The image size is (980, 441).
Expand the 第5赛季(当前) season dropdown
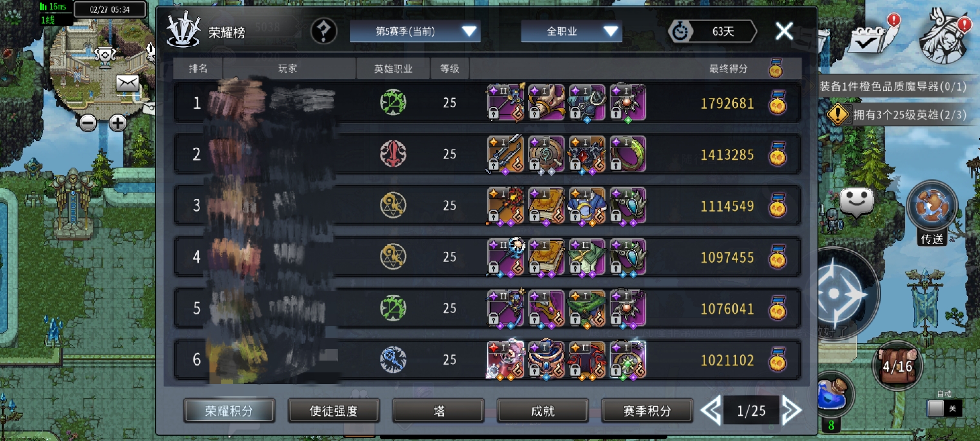(x=415, y=31)
